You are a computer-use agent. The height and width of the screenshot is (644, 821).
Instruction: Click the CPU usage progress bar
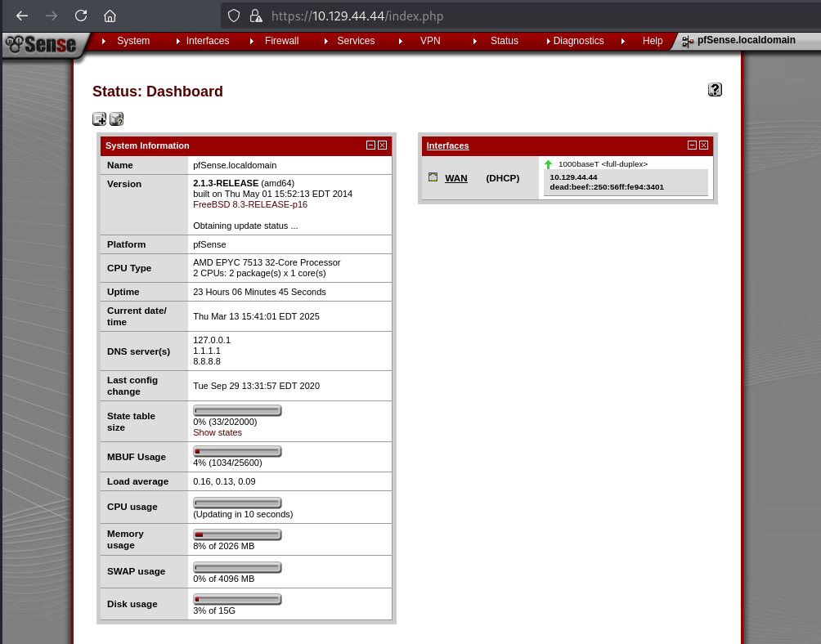237,503
